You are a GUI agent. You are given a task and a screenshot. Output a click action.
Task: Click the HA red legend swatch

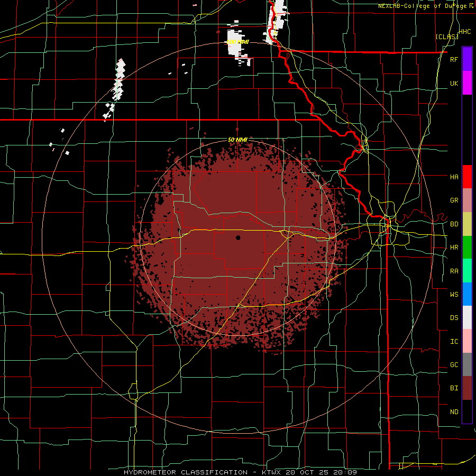(467, 177)
